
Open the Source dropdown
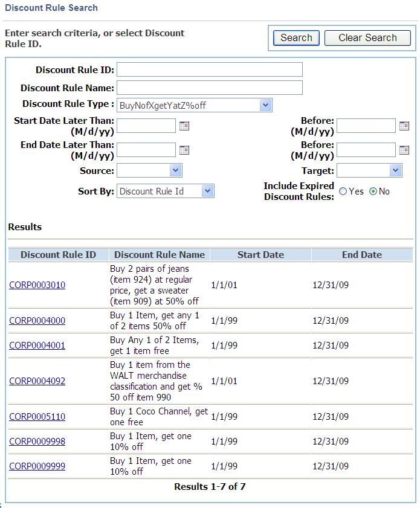tap(149, 170)
